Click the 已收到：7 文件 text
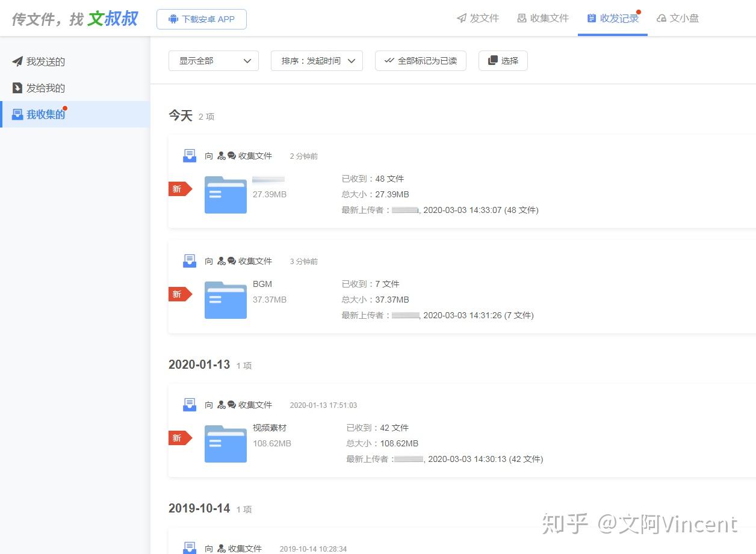 (370, 284)
